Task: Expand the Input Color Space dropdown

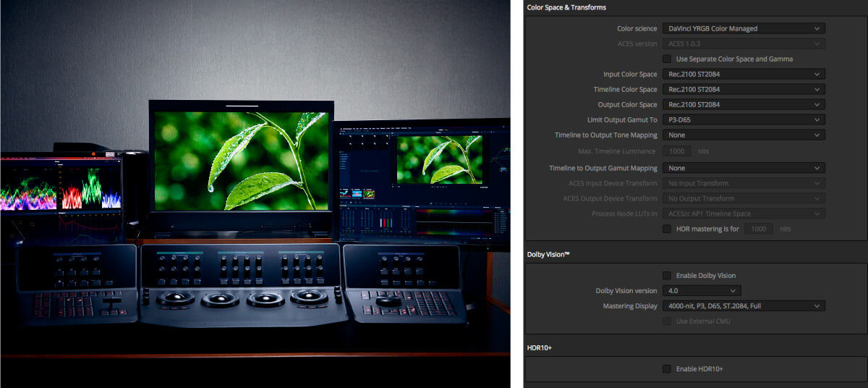Action: tap(743, 74)
